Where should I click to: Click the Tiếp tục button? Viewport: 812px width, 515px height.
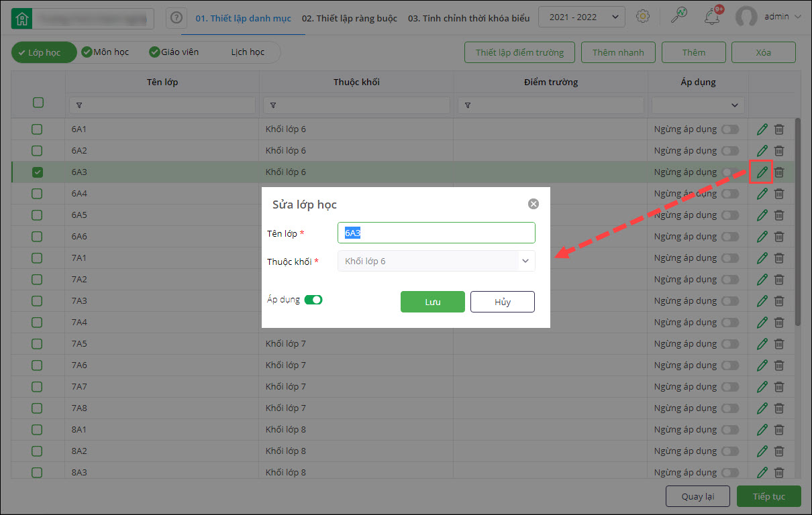768,496
